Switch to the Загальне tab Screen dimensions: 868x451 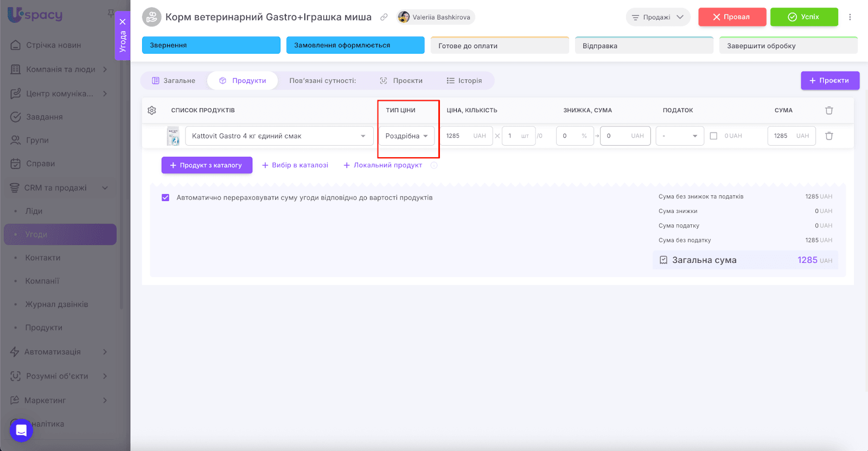coord(174,81)
